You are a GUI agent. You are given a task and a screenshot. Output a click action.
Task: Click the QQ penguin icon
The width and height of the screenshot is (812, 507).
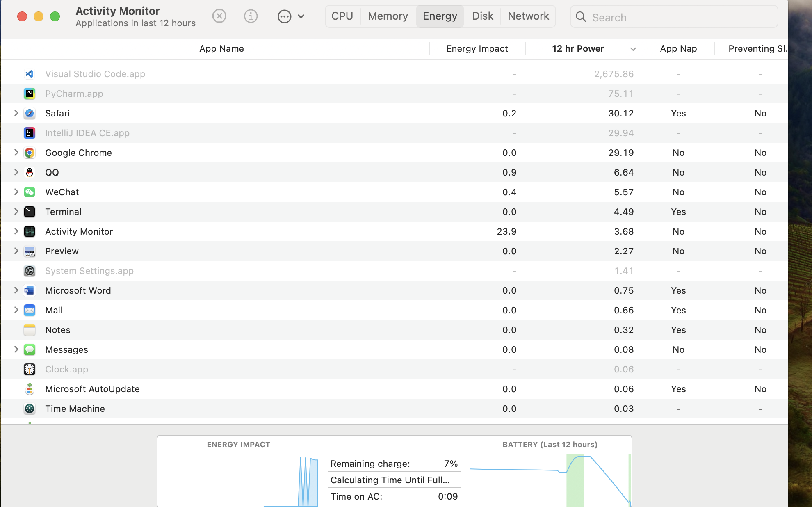pyautogui.click(x=30, y=173)
